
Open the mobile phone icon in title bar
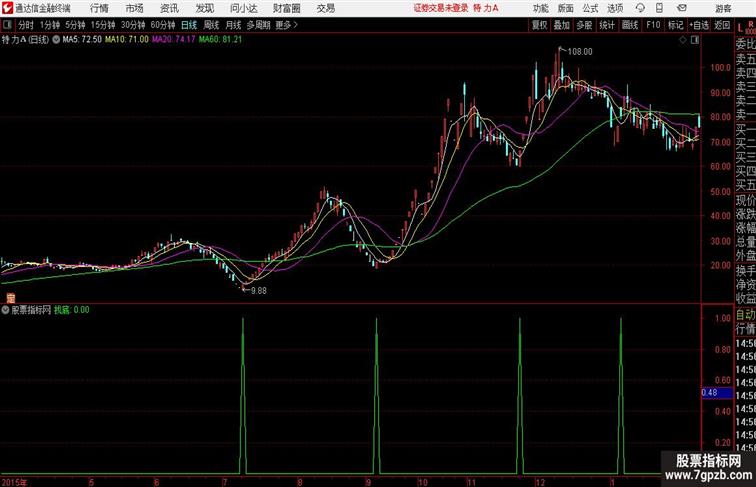coord(659,8)
